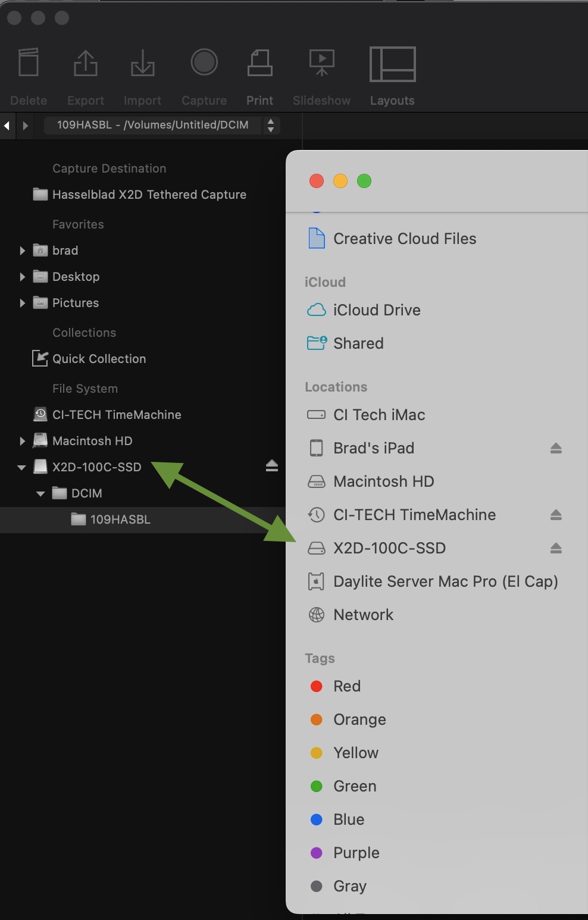The height and width of the screenshot is (920, 588).
Task: Select the 109HASBL folder
Action: (x=120, y=520)
